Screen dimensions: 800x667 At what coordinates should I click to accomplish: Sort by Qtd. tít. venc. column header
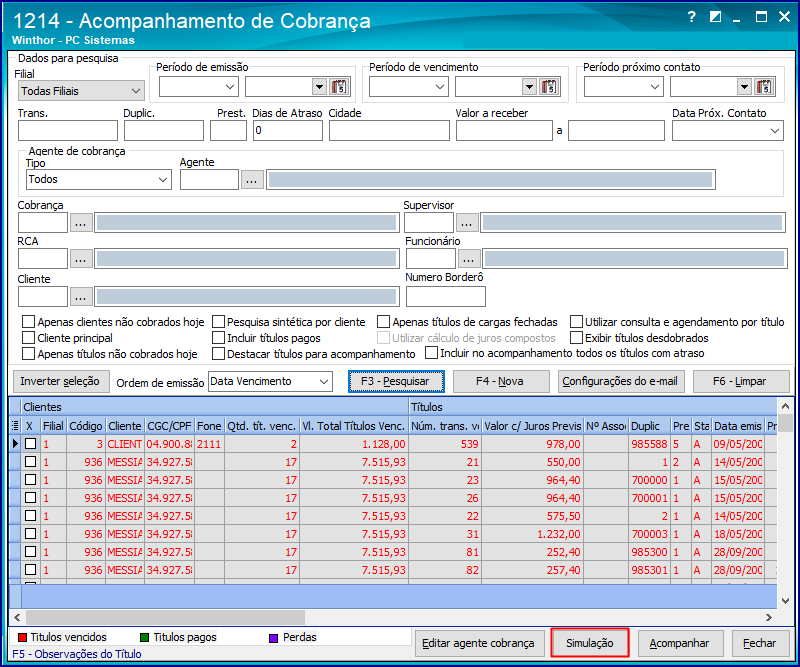pyautogui.click(x=261, y=426)
